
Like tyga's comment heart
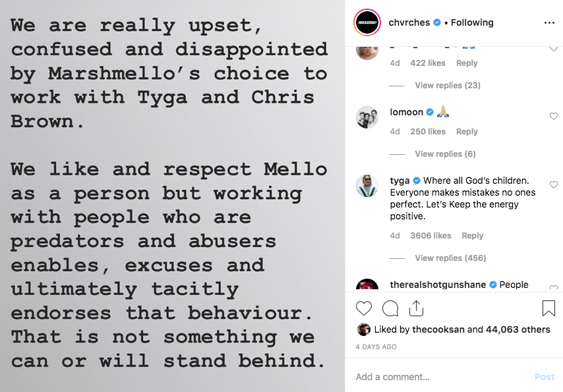[x=554, y=185]
